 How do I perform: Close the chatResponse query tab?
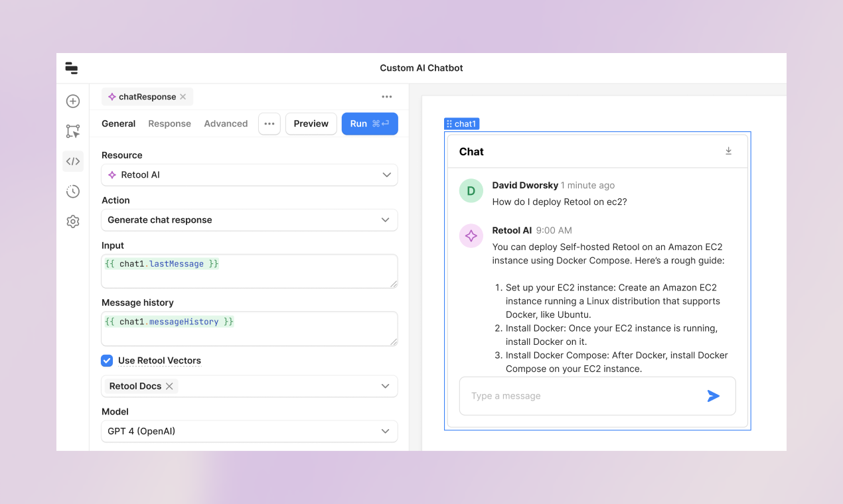click(x=183, y=97)
